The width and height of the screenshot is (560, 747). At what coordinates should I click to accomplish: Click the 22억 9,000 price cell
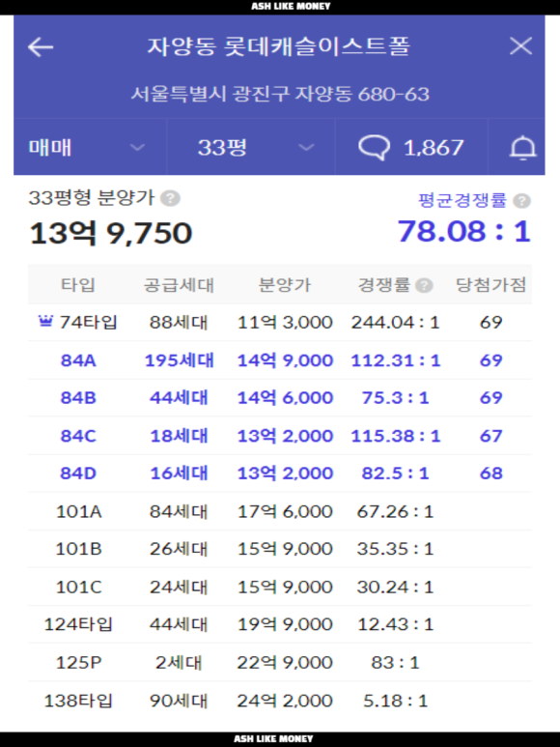point(285,662)
